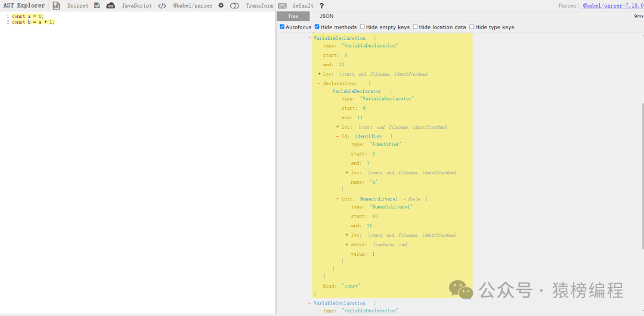Click code line 'const a = 1;'
Viewport: 644px width, 316px height.
point(27,16)
